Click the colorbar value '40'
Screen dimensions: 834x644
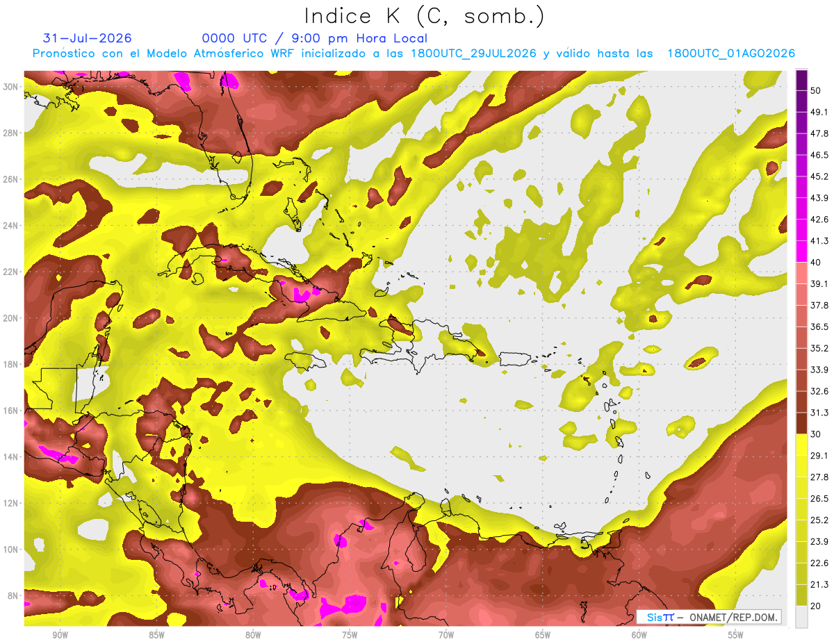coord(817,263)
